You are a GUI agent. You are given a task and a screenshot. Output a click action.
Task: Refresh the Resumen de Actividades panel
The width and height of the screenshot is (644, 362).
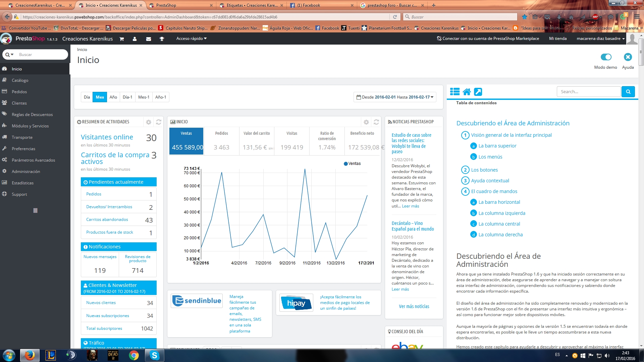[x=159, y=122]
